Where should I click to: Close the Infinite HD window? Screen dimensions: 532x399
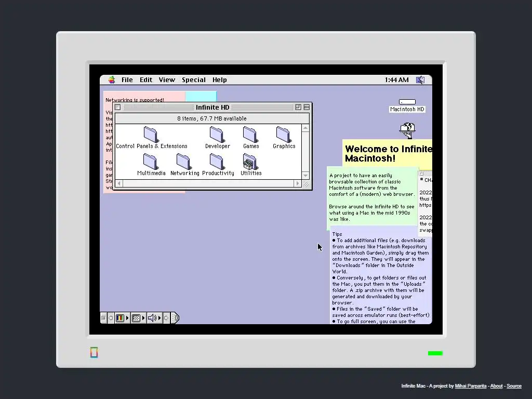point(118,107)
